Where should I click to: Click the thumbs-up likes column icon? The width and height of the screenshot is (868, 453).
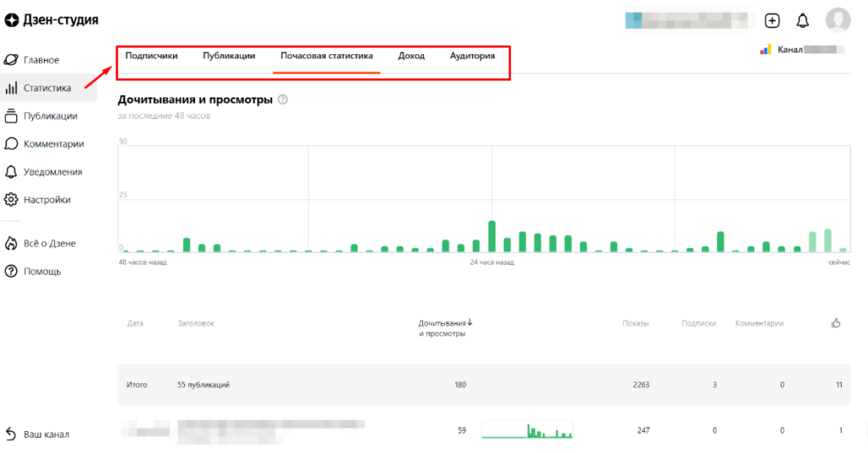(x=836, y=323)
